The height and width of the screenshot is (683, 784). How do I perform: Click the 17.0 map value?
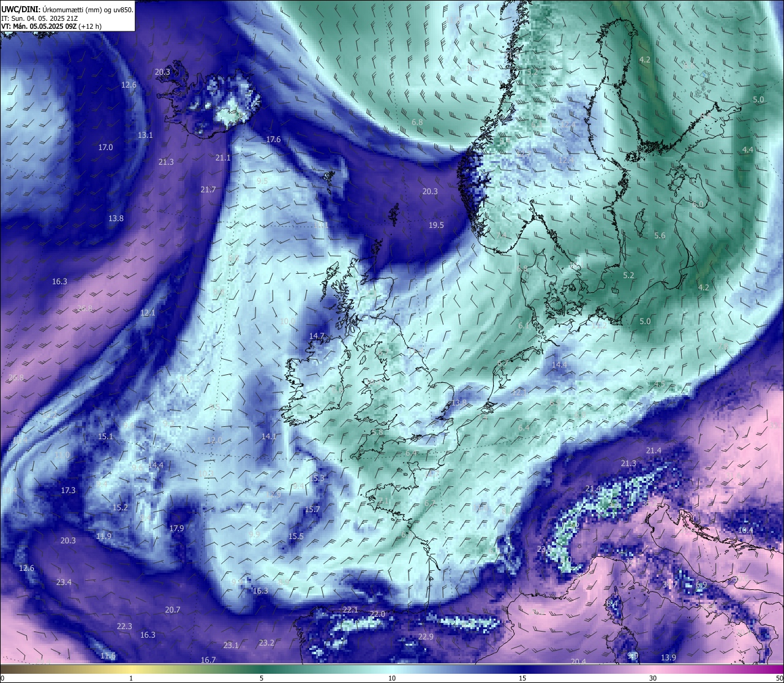(x=105, y=148)
